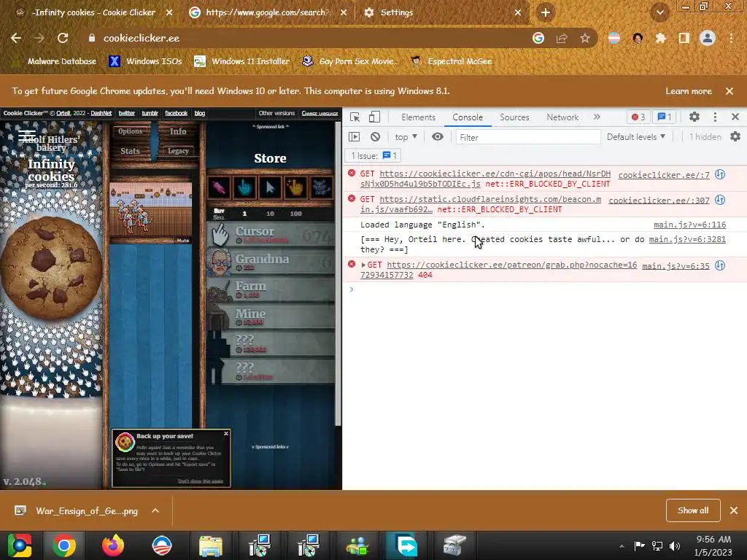
Task: Open live expression eye icon
Action: [438, 137]
